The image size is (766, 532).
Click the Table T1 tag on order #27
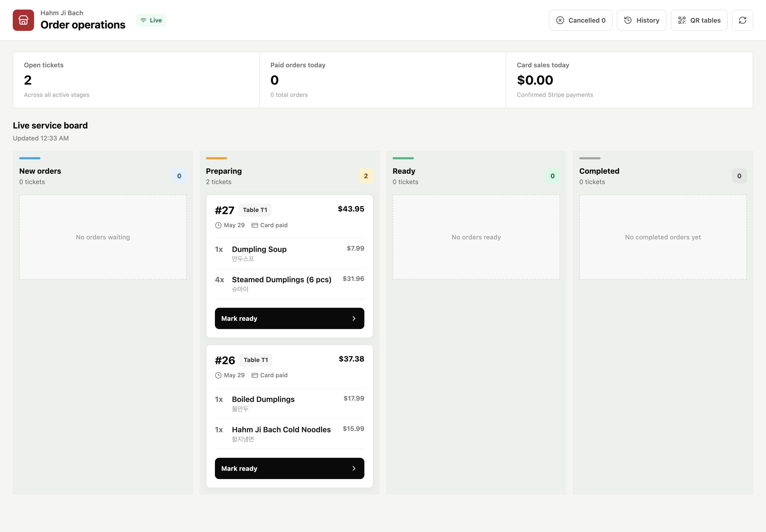[x=255, y=210]
